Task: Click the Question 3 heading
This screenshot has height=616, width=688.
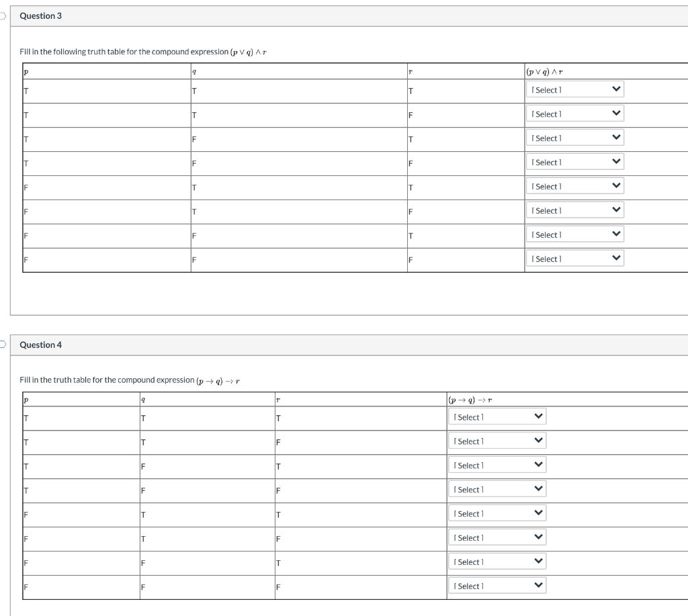Action: [x=40, y=16]
